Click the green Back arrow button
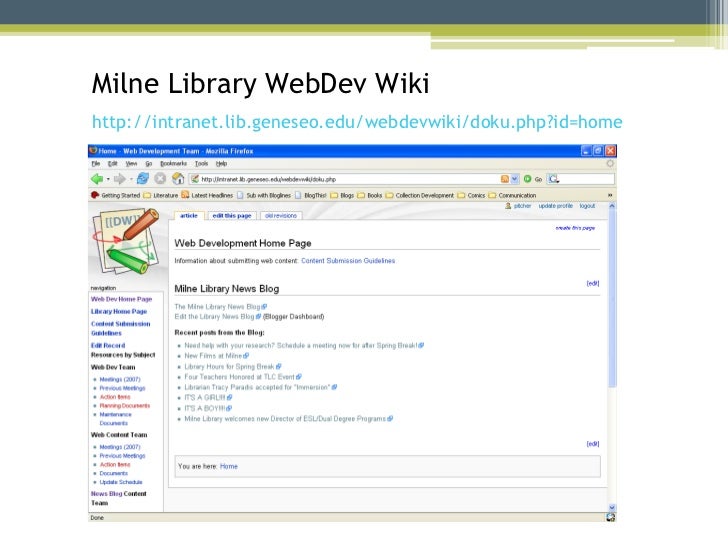Screen dimensions: 728x546 tap(97, 179)
